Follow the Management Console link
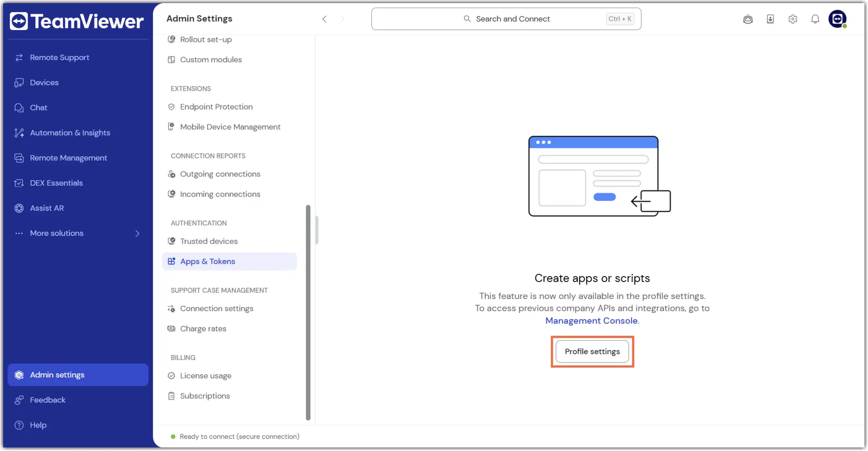 (x=591, y=321)
